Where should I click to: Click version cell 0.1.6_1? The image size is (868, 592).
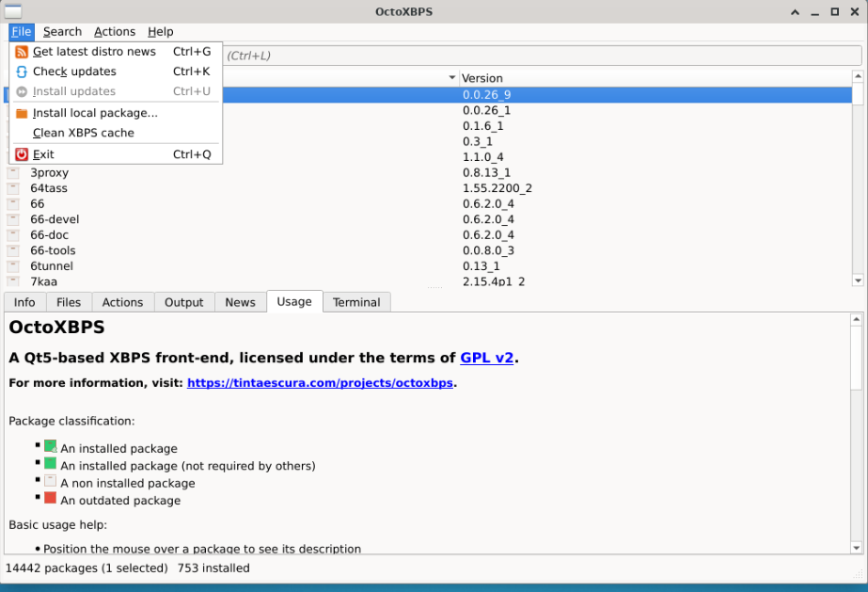coord(482,126)
